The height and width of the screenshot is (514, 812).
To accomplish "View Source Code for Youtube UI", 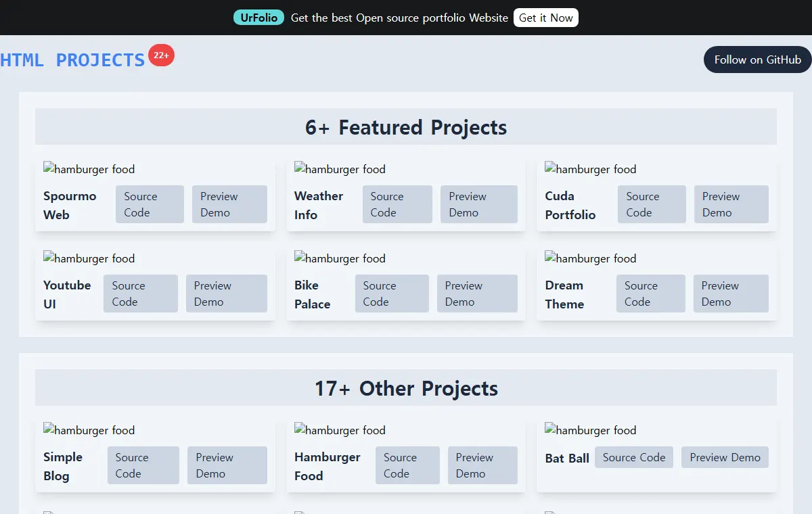I will coord(141,294).
